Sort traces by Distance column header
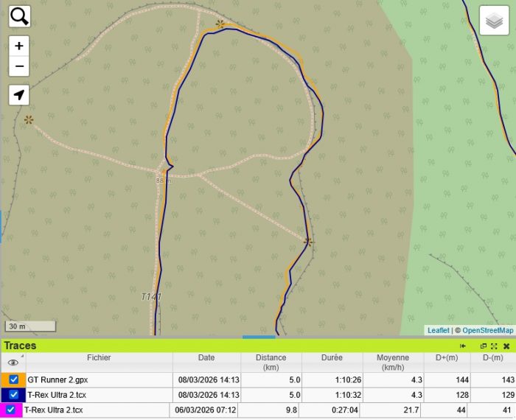Image resolution: width=516 pixels, height=420 pixels. 271,362
